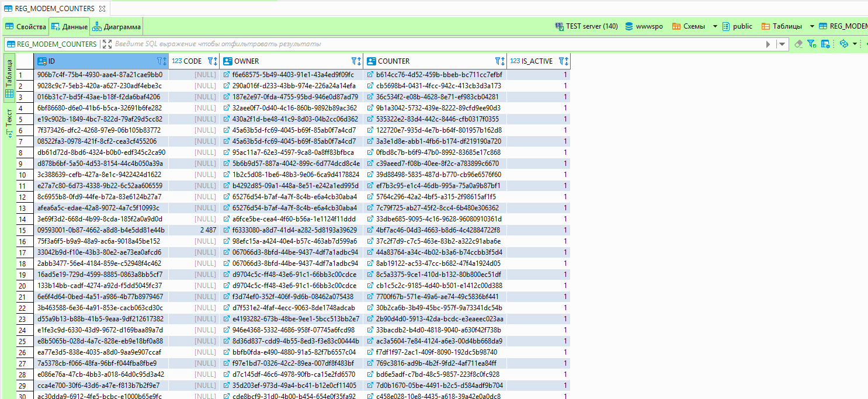Select ID cell 09593001-0b87-4662-a8d8-b4e5dd81e44b
The image size is (868, 399).
click(x=102, y=230)
